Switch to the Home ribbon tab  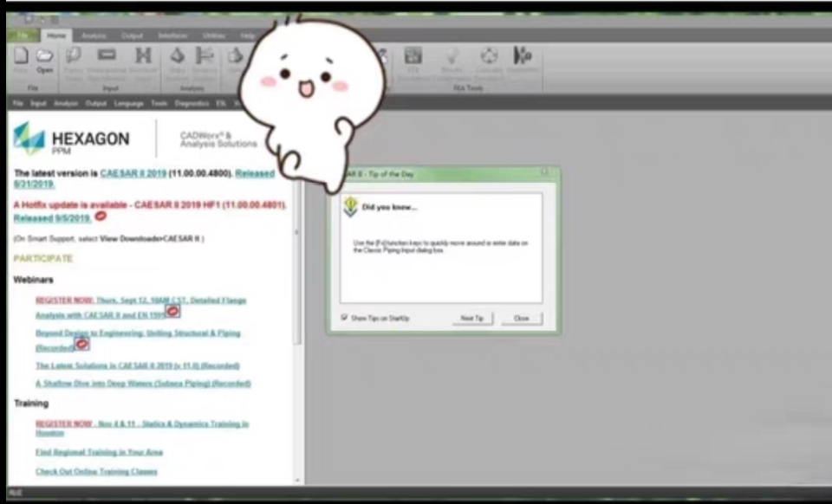tap(56, 36)
